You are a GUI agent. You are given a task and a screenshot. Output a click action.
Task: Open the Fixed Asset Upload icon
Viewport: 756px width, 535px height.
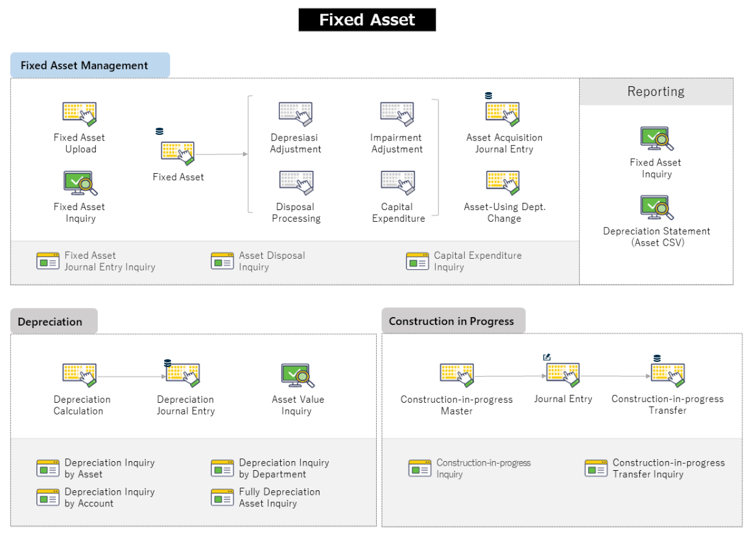[x=80, y=114]
